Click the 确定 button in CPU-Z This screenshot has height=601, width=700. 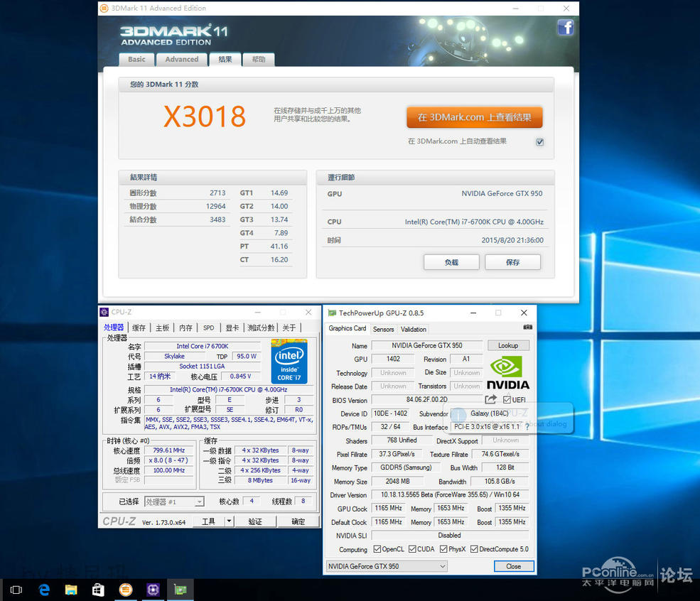tap(298, 521)
